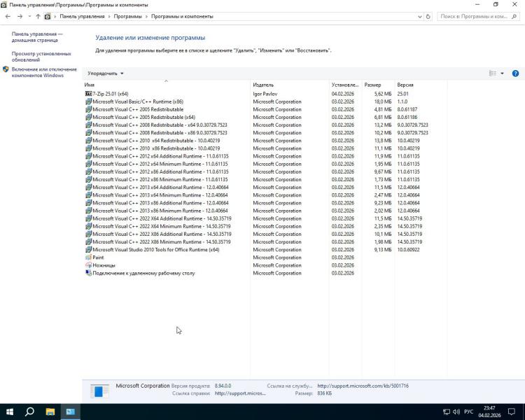Viewport: 525px width, 420px height.
Task: Select the Paint program entry
Action: [98, 258]
